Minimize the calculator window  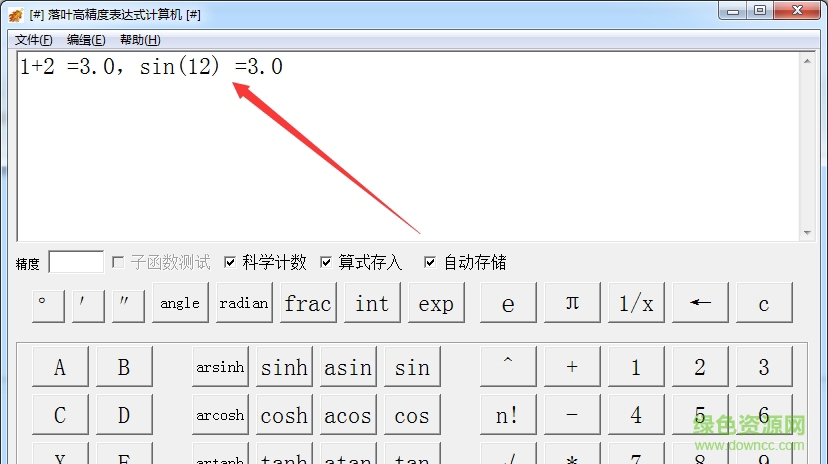point(732,11)
